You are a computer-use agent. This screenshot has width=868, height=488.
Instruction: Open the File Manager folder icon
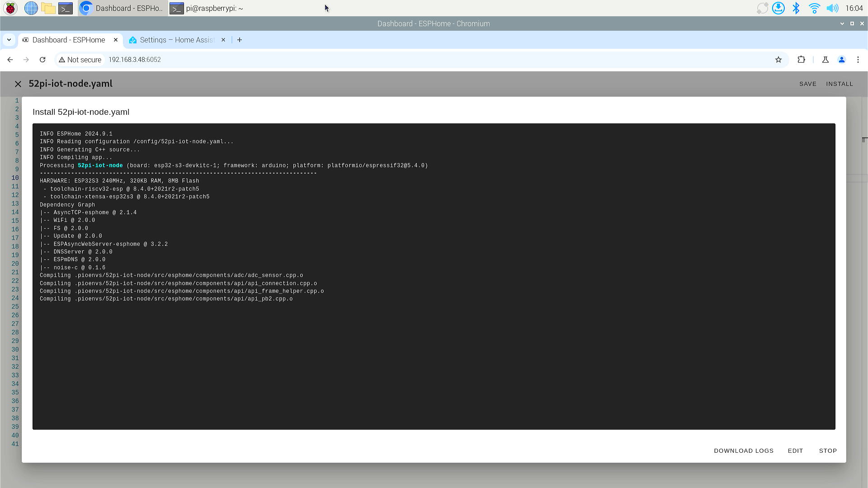click(x=48, y=8)
